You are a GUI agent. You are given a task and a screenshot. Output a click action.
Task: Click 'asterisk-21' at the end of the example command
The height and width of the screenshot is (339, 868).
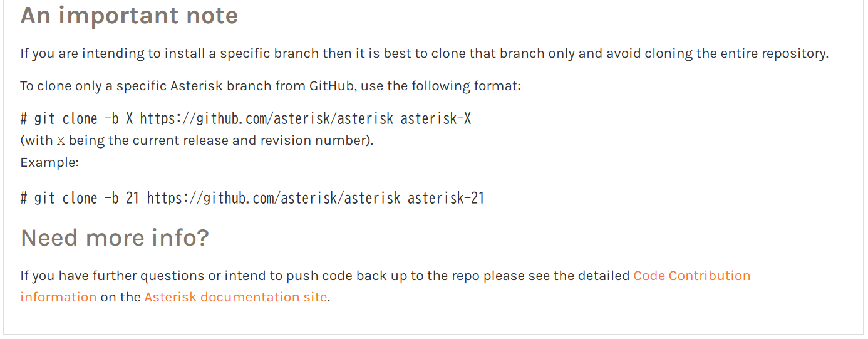coord(445,199)
